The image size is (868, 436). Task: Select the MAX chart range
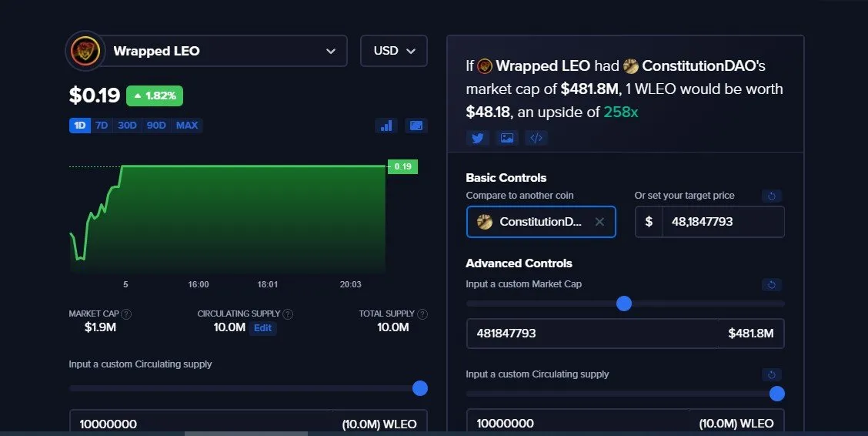coord(187,126)
